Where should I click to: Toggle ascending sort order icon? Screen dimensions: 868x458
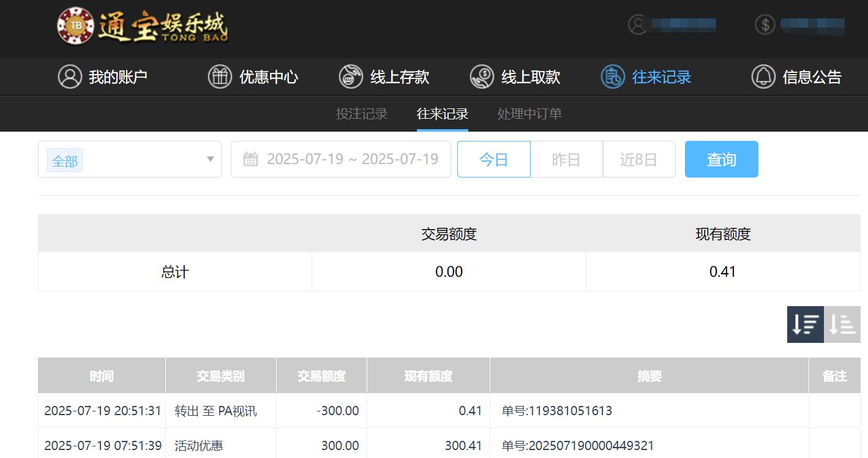pyautogui.click(x=842, y=325)
